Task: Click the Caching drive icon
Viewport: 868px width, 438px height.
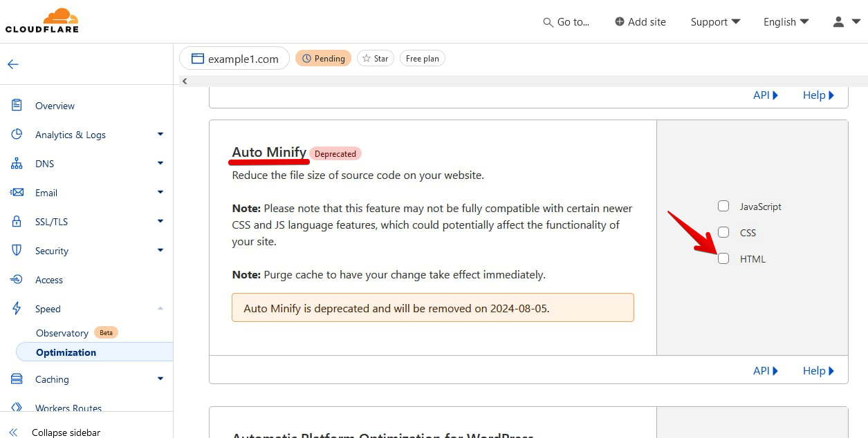Action: (17, 379)
